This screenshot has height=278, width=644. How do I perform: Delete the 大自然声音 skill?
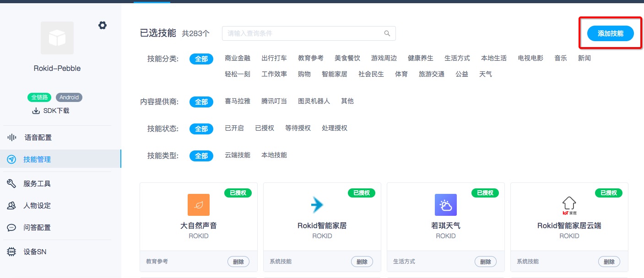pyautogui.click(x=238, y=262)
